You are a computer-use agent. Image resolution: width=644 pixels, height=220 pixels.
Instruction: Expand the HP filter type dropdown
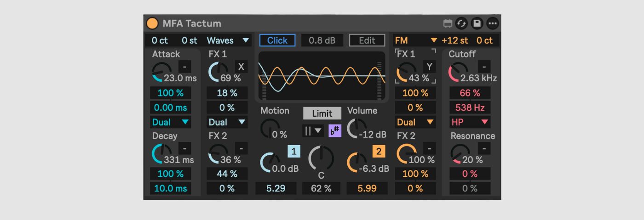pos(470,122)
